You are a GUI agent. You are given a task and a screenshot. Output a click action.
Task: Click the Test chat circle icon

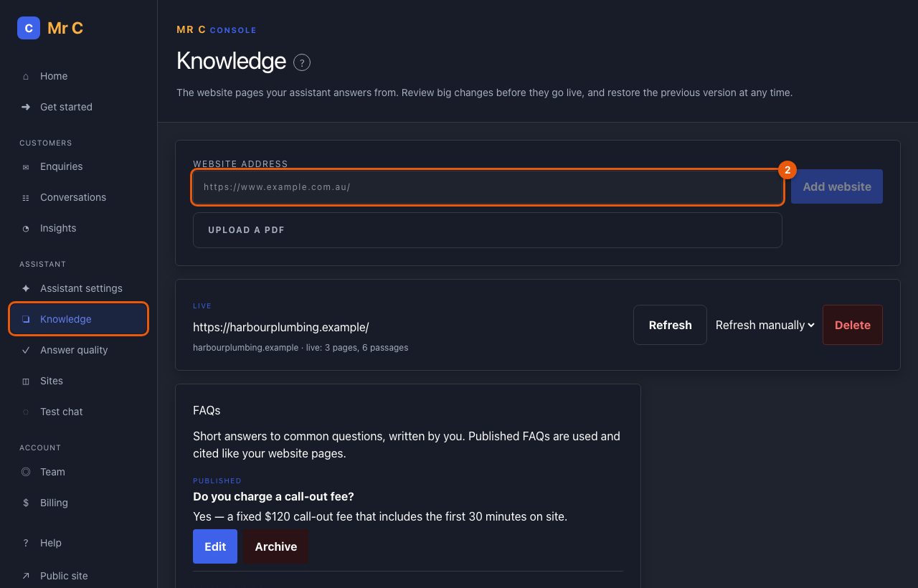click(26, 412)
